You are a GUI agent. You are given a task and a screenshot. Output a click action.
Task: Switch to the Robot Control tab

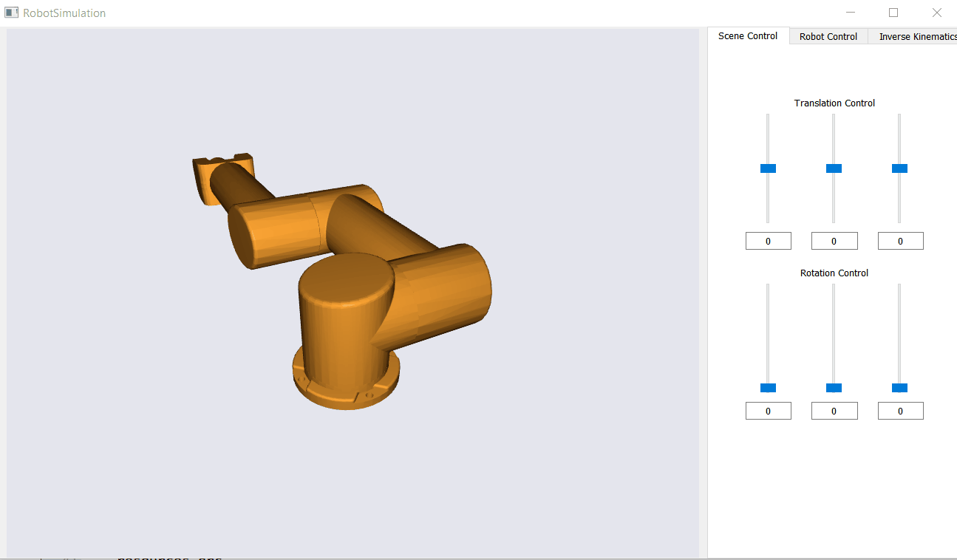(x=828, y=36)
